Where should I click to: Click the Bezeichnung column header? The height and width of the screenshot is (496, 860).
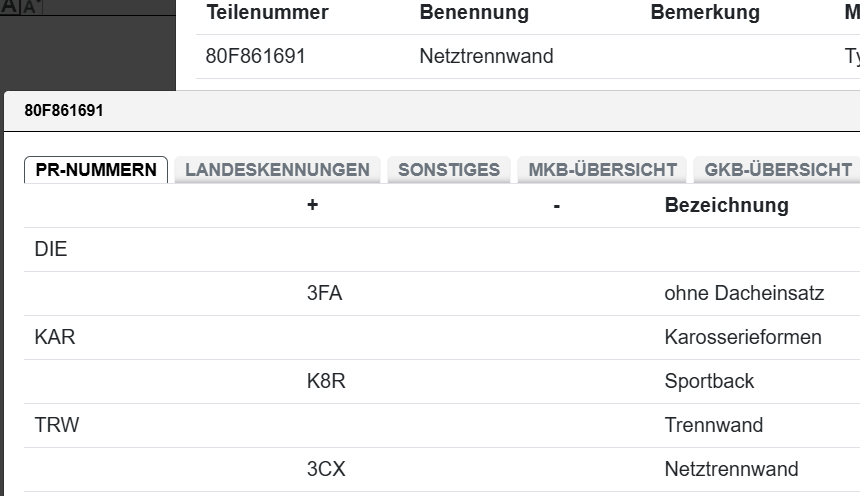(x=726, y=206)
